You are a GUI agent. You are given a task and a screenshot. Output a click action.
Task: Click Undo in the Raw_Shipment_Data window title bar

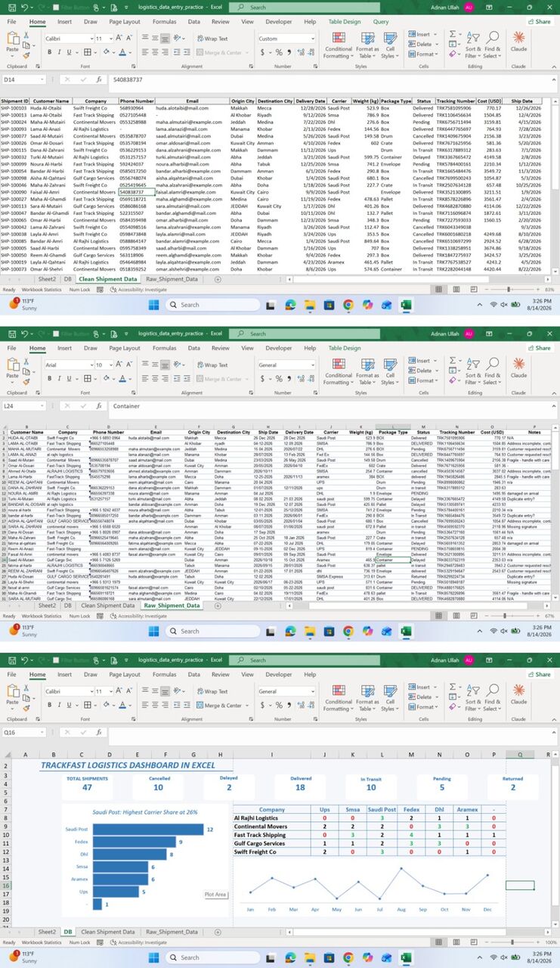[25, 333]
